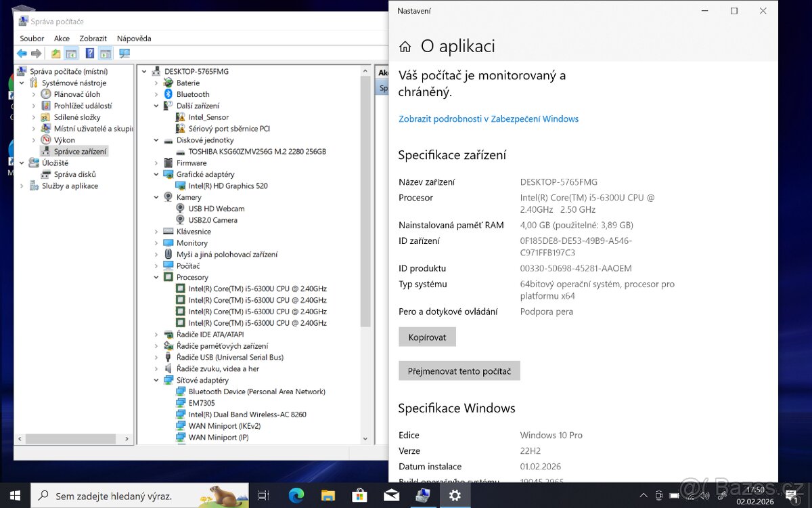Open Zobrazit podrobnosti v Zabezpečení Windows link
This screenshot has height=508, width=812.
pos(488,119)
